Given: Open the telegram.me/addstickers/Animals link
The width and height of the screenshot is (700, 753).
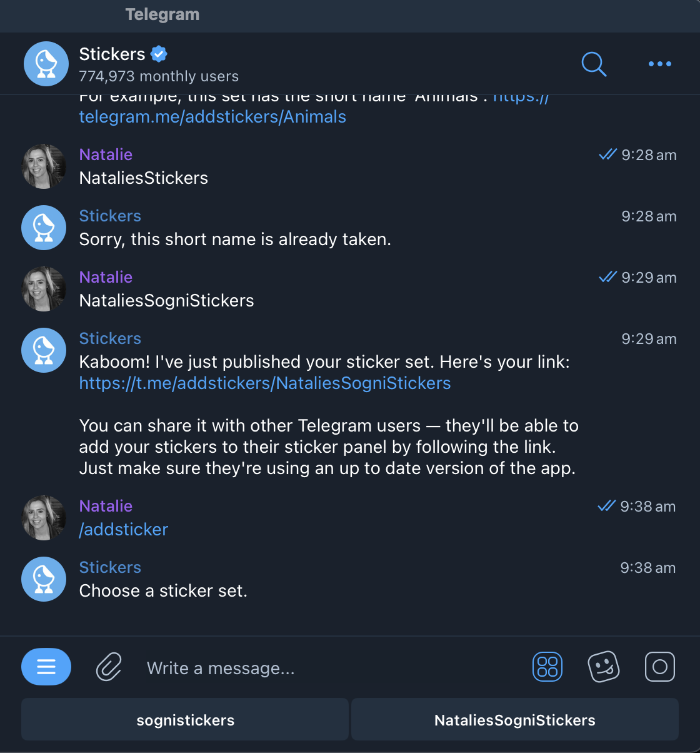Looking at the screenshot, I should pyautogui.click(x=212, y=116).
